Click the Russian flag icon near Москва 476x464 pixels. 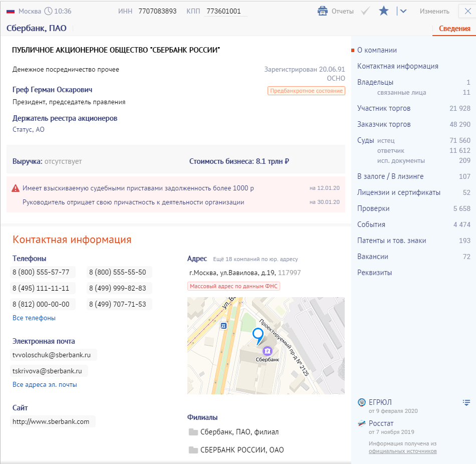[x=11, y=11]
